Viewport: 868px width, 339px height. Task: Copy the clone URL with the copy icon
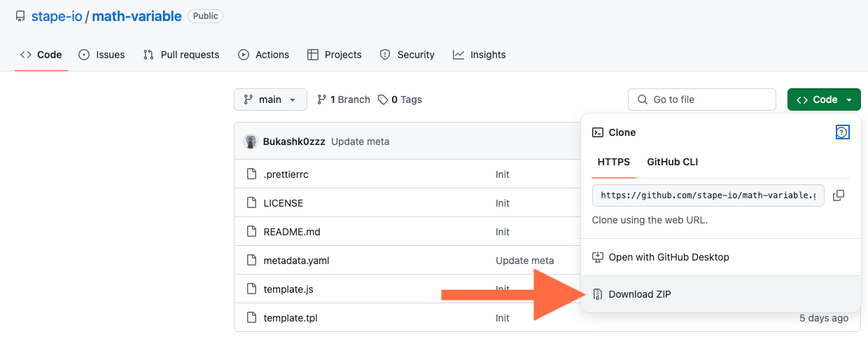(839, 196)
